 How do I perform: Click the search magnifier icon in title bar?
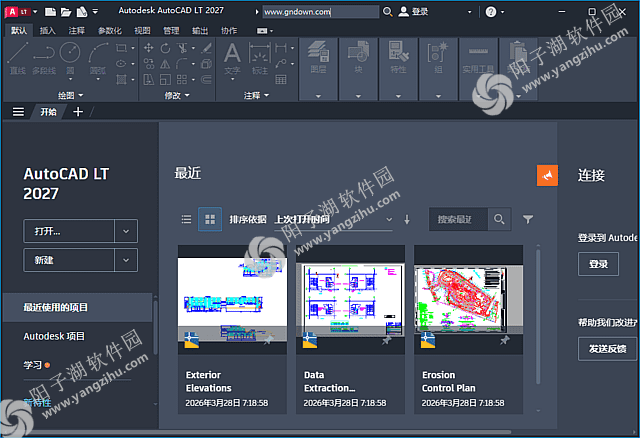(x=387, y=12)
